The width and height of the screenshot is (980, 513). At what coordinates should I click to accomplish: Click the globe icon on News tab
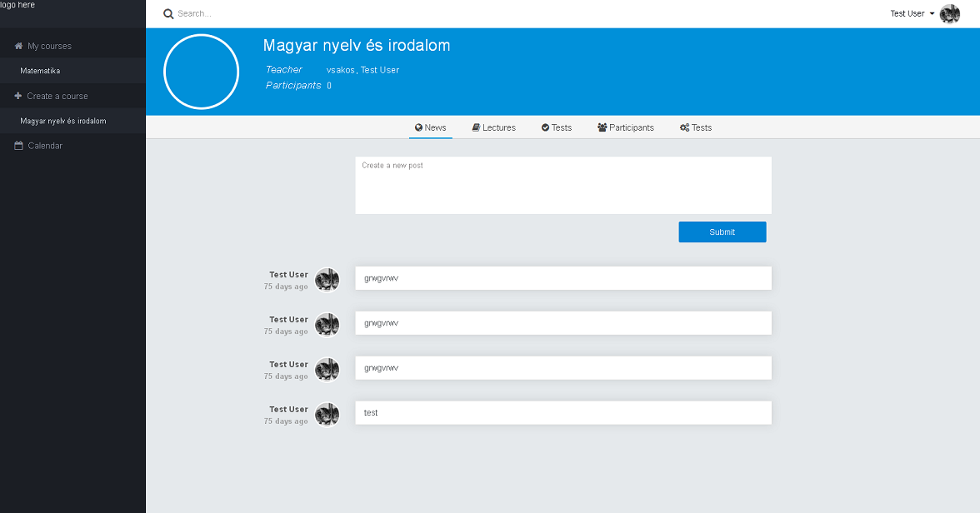418,127
